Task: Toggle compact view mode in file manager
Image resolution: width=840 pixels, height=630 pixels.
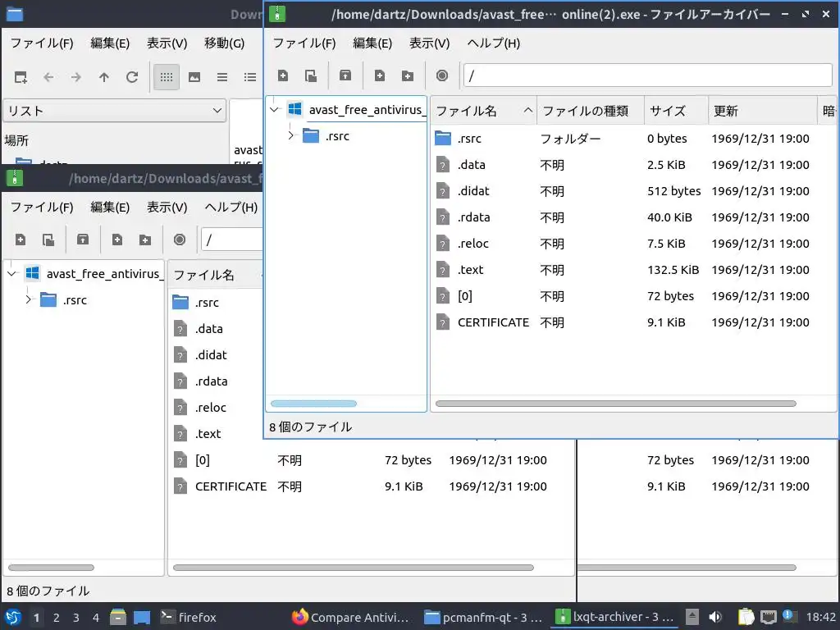Action: click(x=222, y=78)
